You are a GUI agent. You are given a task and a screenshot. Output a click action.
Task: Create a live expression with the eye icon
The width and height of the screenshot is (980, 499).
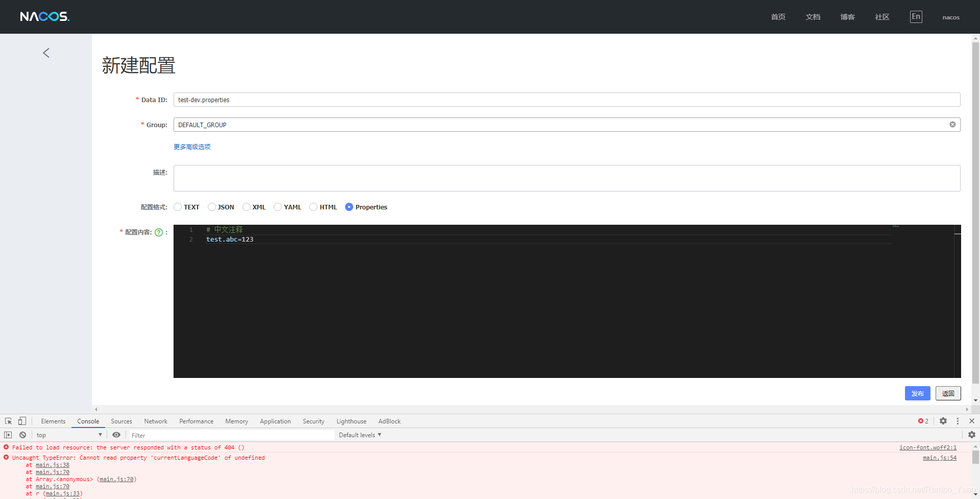(116, 435)
